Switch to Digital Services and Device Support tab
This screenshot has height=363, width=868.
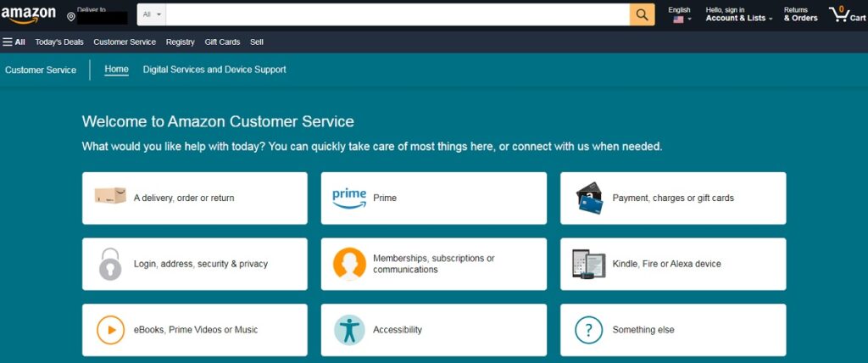coord(214,70)
